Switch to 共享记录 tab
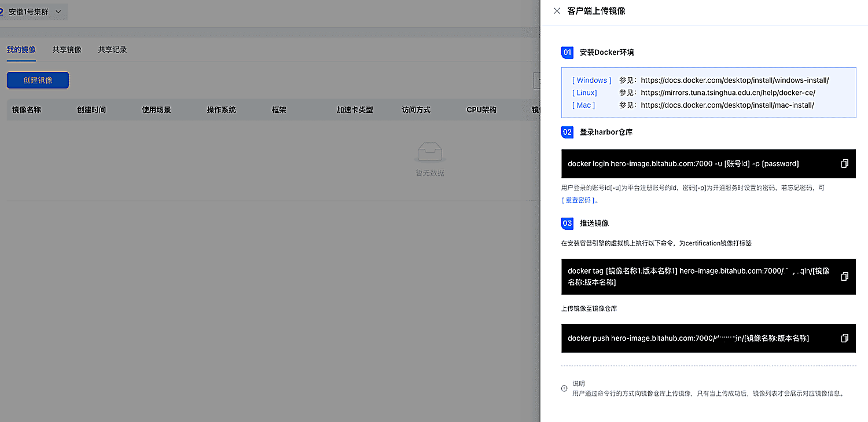 (x=112, y=50)
